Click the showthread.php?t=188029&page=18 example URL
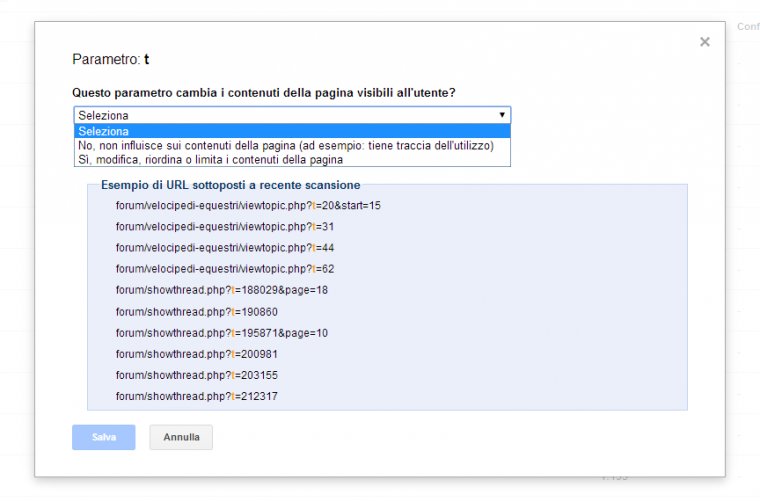 click(x=221, y=290)
